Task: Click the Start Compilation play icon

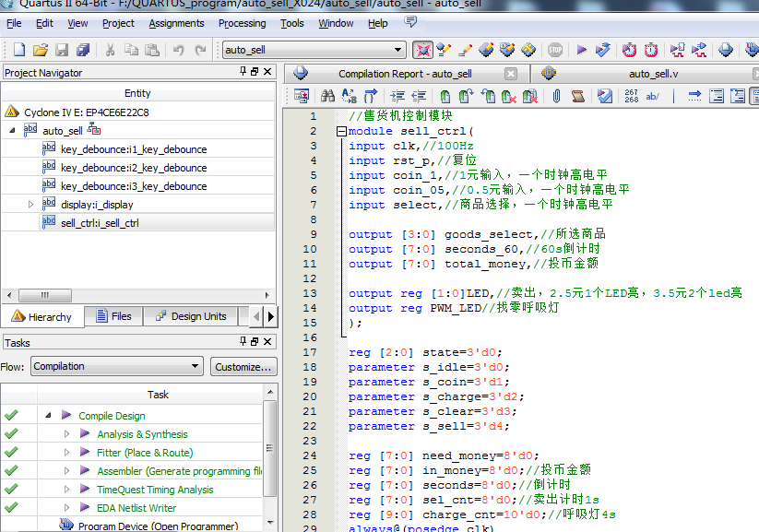Action: click(x=581, y=50)
